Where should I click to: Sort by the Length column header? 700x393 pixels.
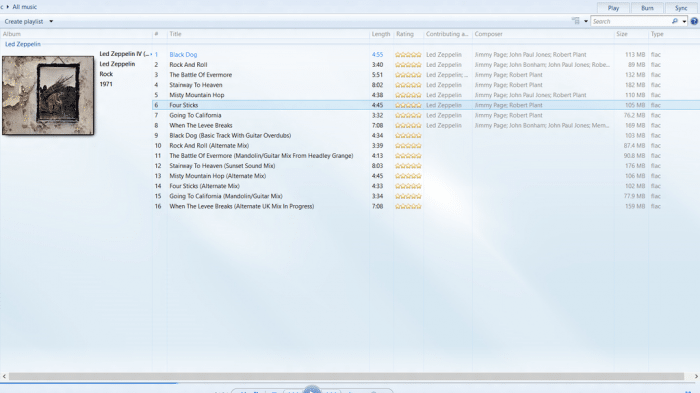pos(381,34)
